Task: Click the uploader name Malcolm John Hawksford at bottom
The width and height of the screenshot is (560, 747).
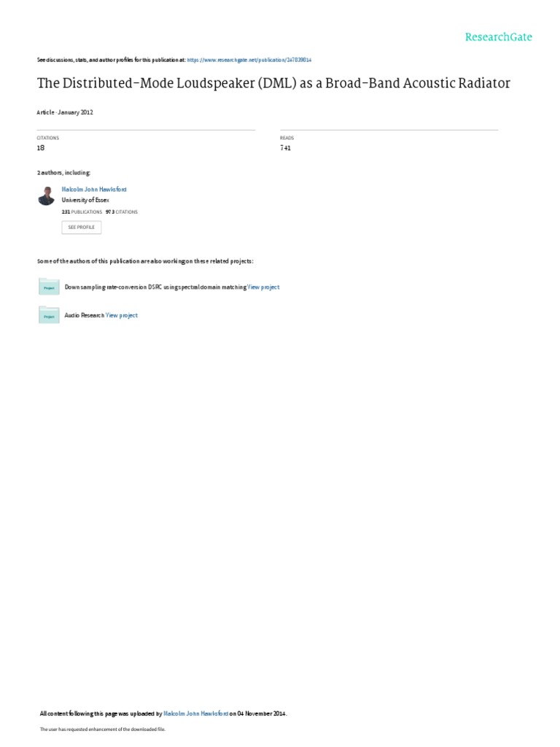Action: click(195, 713)
